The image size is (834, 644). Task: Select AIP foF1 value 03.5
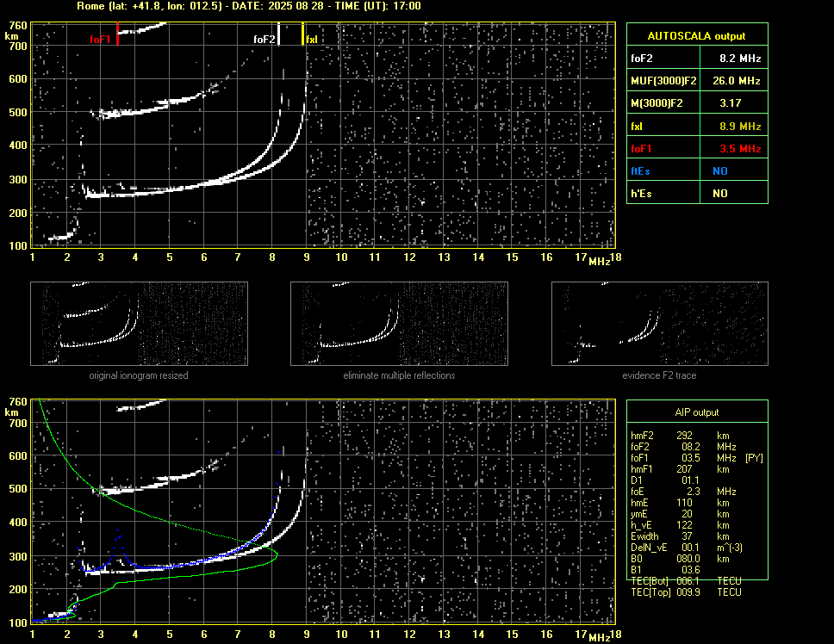[691, 458]
